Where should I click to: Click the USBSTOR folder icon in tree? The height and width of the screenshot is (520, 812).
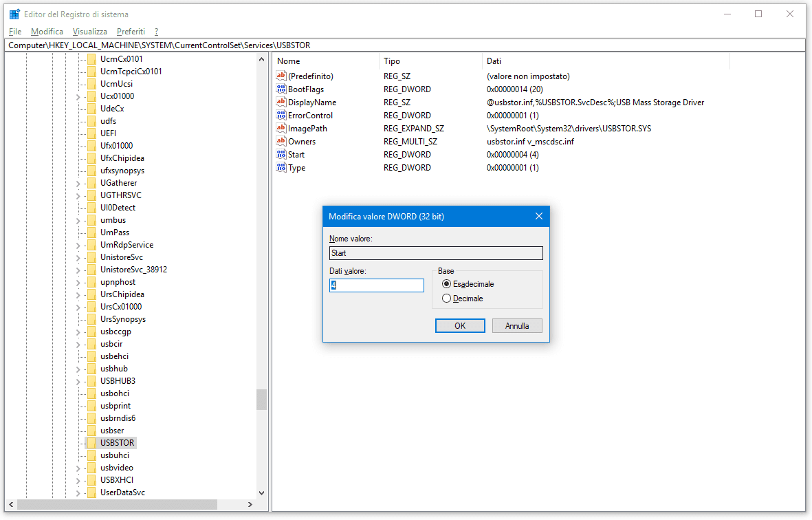pos(91,443)
